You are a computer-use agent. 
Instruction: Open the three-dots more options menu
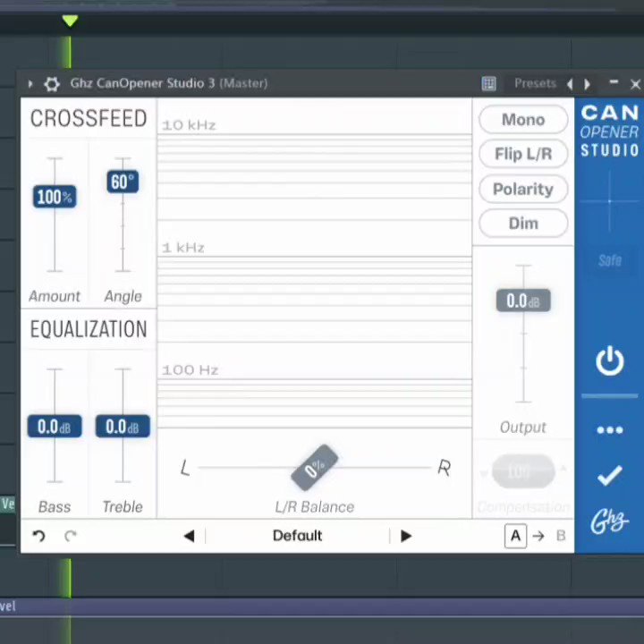point(609,430)
